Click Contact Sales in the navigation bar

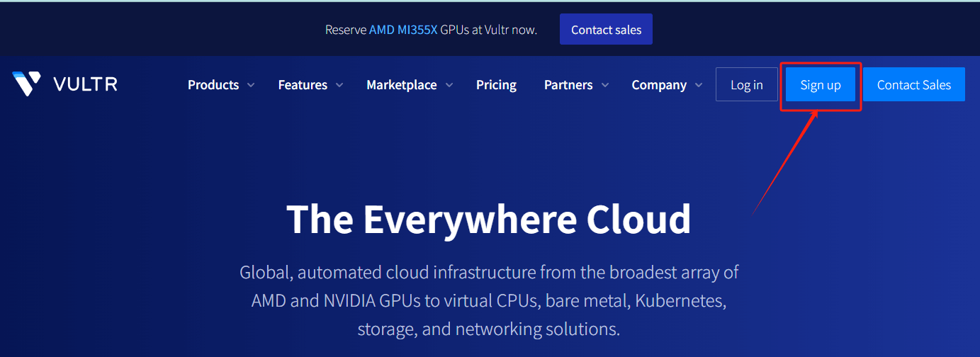(914, 84)
